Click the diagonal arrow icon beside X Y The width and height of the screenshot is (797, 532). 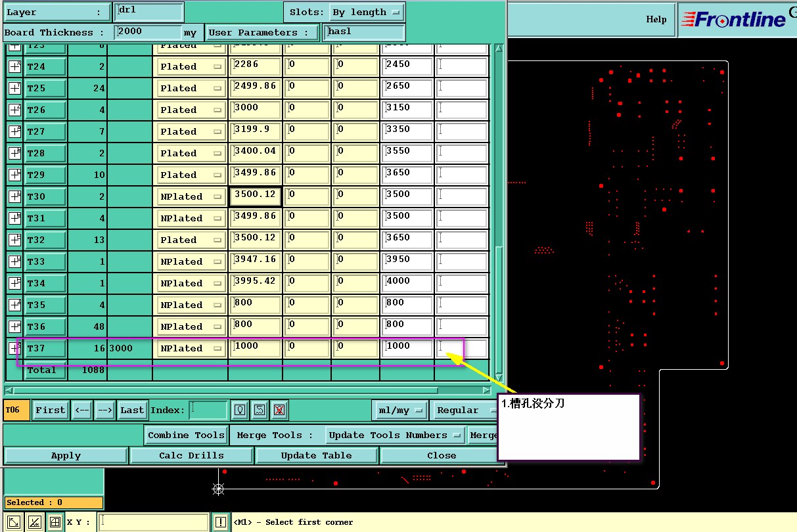point(12,523)
